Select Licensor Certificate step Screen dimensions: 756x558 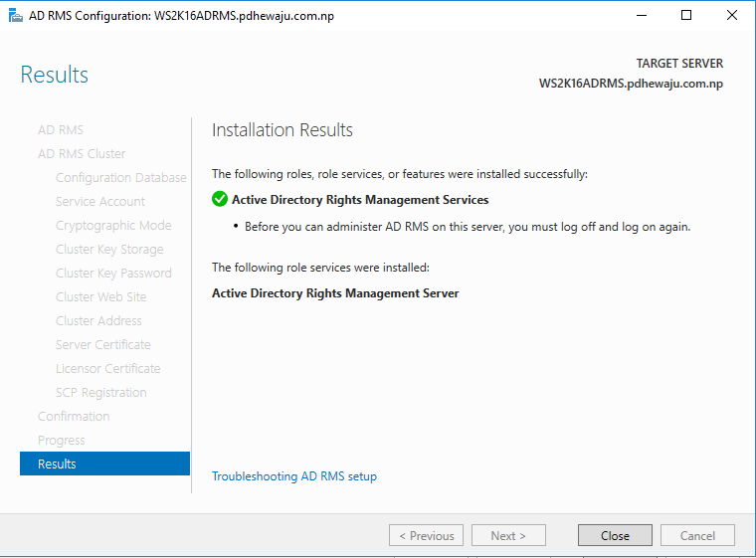(x=108, y=368)
